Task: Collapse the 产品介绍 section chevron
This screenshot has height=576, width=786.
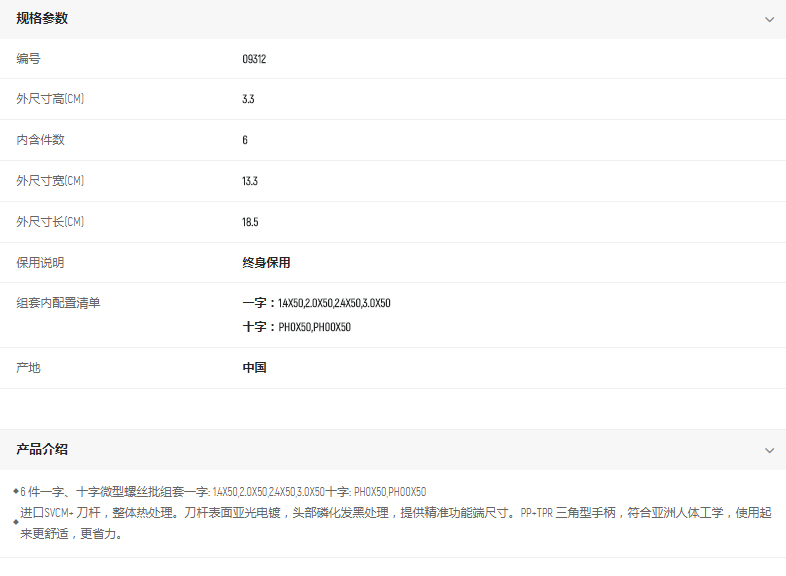Action: (x=768, y=450)
